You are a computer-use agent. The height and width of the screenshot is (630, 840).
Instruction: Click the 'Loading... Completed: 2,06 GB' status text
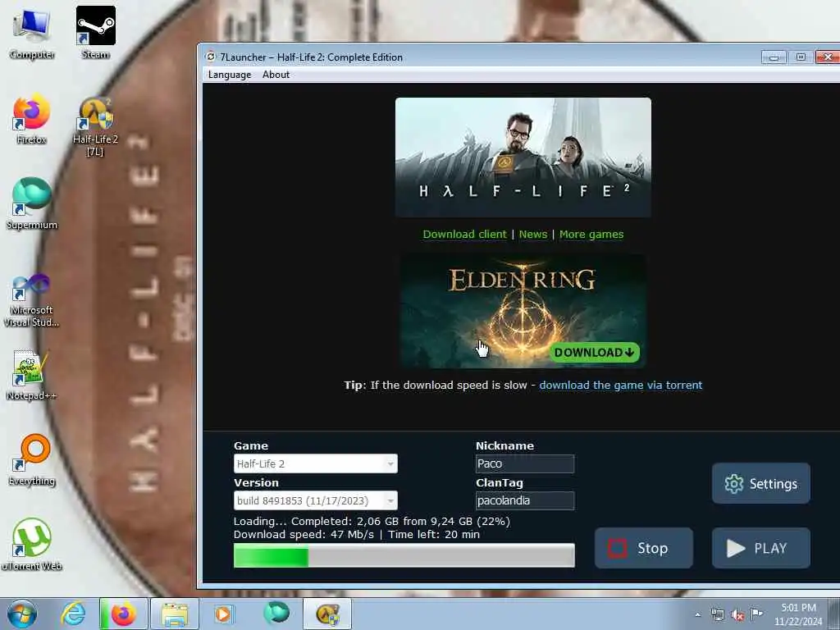(372, 521)
